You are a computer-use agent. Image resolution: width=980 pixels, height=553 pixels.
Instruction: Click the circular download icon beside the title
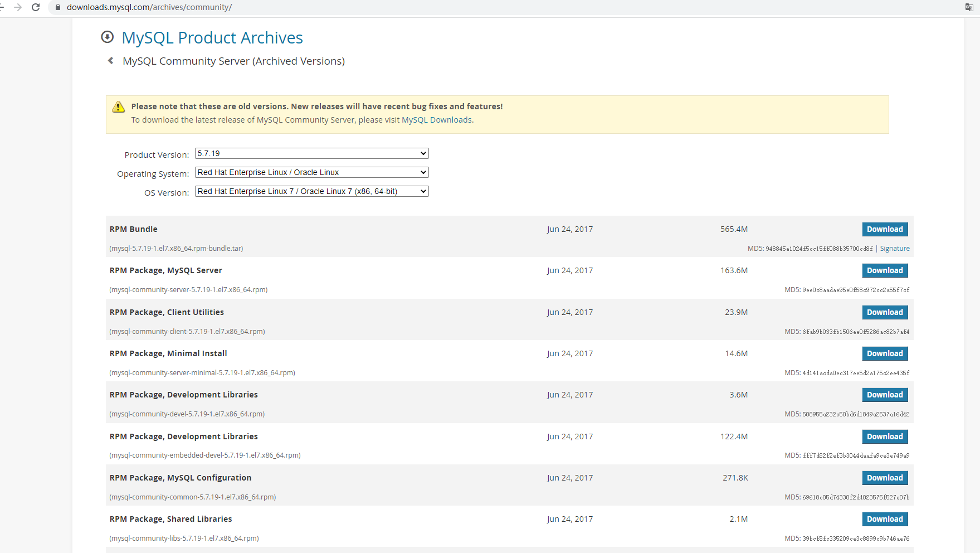(107, 37)
